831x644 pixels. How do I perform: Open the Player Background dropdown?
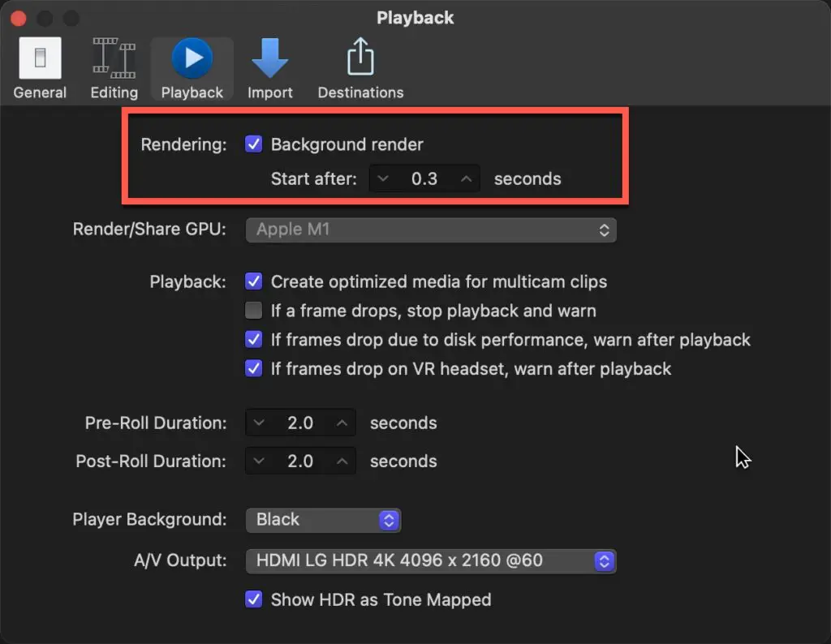click(x=323, y=520)
